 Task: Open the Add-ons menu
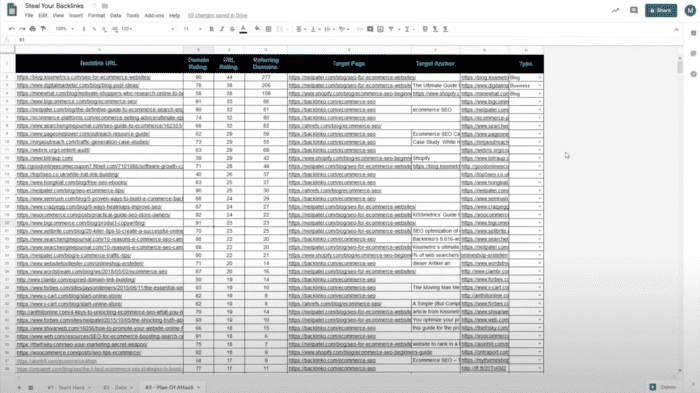[x=154, y=15]
